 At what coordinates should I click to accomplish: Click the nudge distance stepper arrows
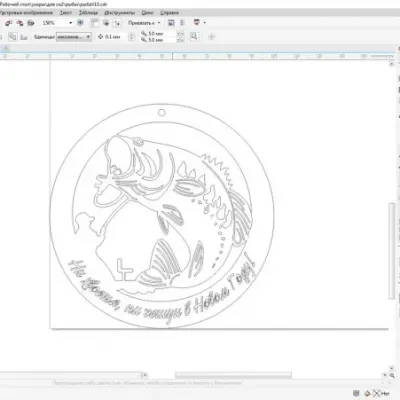point(131,37)
